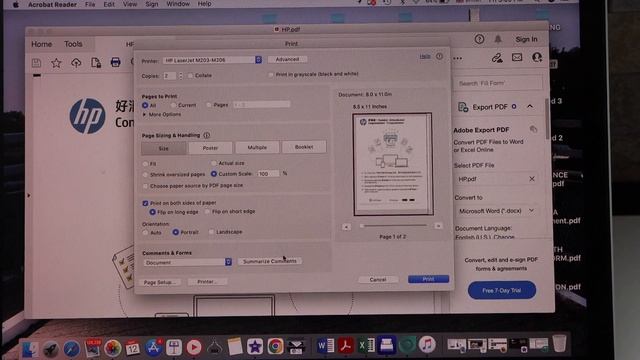Screen dimensions: 640x360
Task: Remove HP.pdf with the X icon
Action: 532,179
